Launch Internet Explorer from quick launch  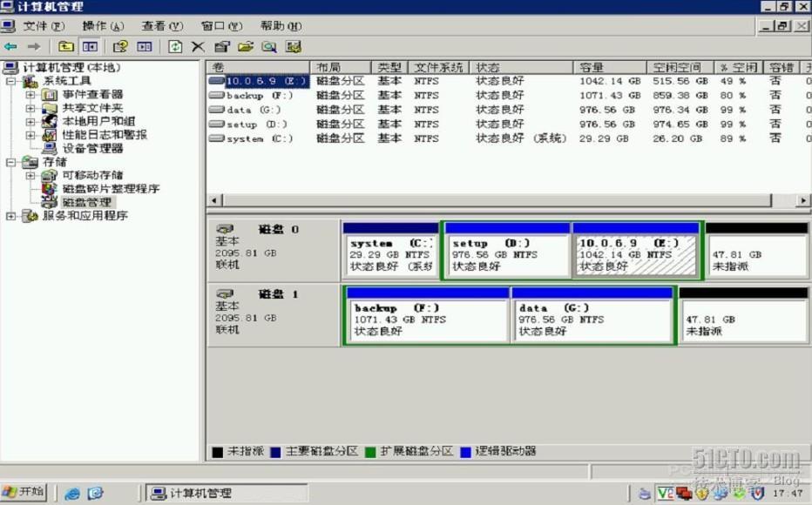click(x=72, y=494)
